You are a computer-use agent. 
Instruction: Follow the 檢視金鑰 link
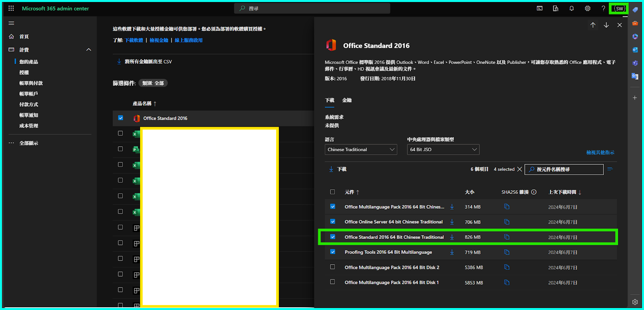(159, 40)
